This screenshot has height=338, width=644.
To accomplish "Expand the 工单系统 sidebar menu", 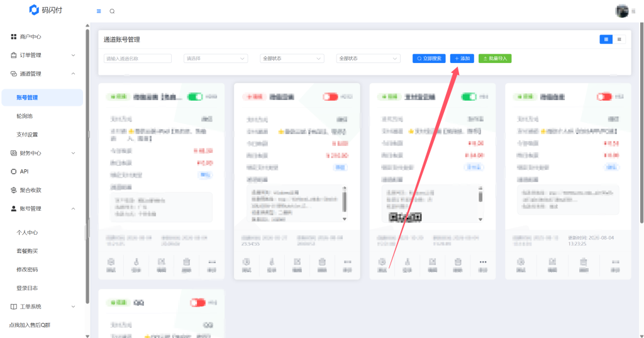I will point(43,307).
